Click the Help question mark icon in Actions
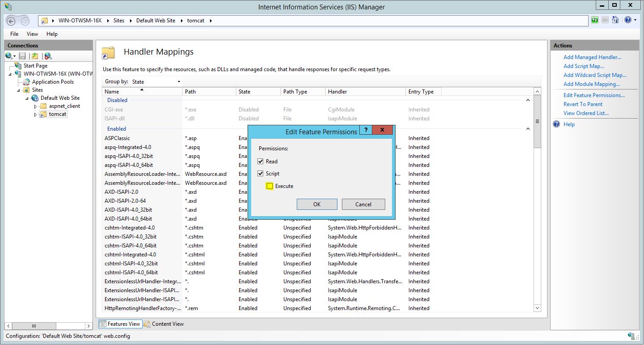This screenshot has height=345, width=644. [556, 124]
